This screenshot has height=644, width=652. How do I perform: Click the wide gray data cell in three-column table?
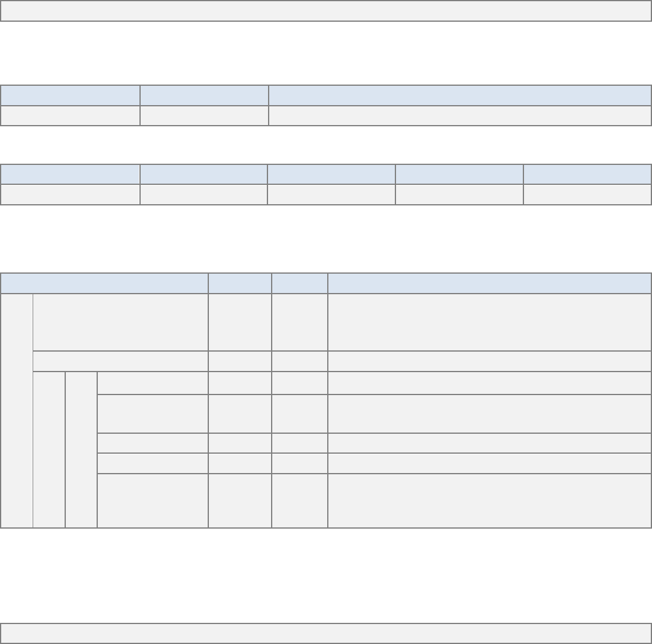tap(459, 115)
